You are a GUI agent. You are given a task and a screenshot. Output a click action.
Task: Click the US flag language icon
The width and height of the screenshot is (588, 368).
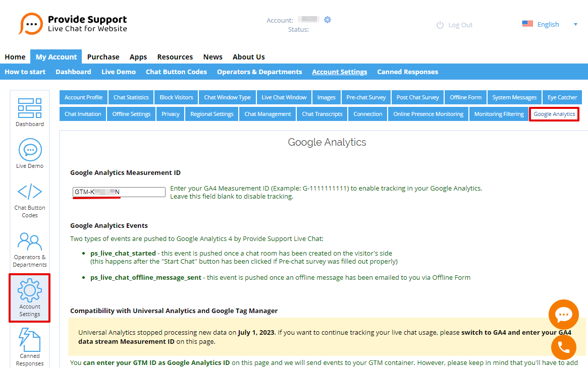(527, 23)
